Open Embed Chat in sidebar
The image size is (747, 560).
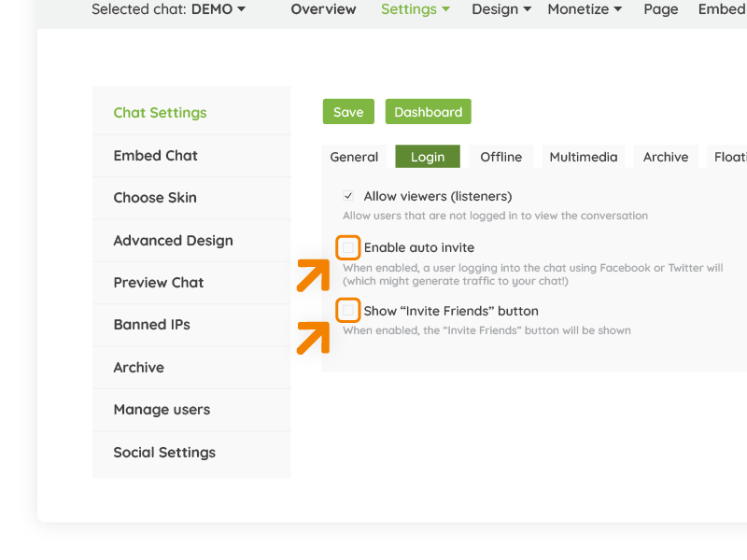tap(191, 156)
